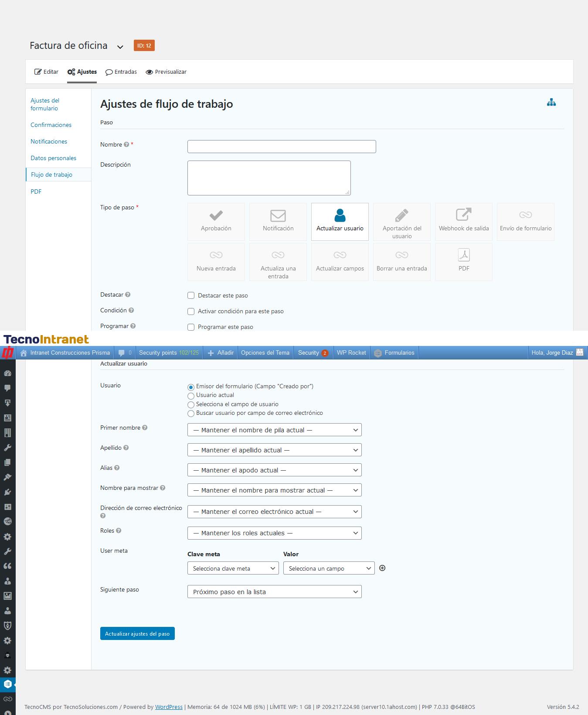Open the Selecciona clave meta dropdown
This screenshot has height=715, width=588.
point(233,568)
